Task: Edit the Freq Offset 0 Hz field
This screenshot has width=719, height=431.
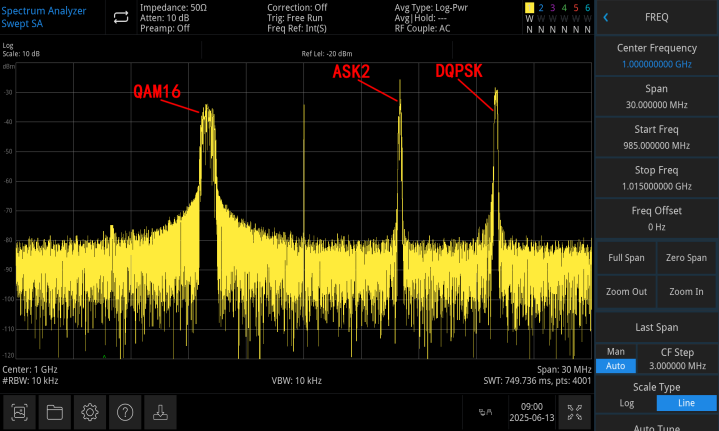Action: [x=657, y=218]
